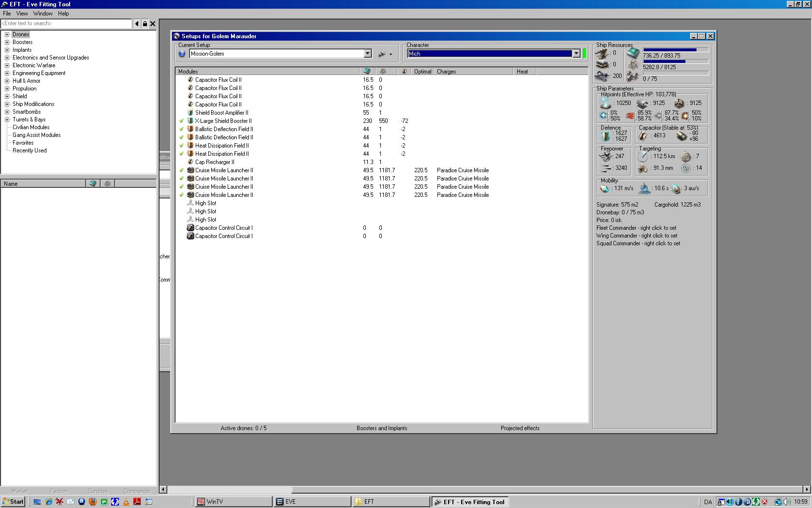812x508 pixels.
Task: Toggle the X-Large Shield Booster II active checkmark
Action: pos(182,121)
